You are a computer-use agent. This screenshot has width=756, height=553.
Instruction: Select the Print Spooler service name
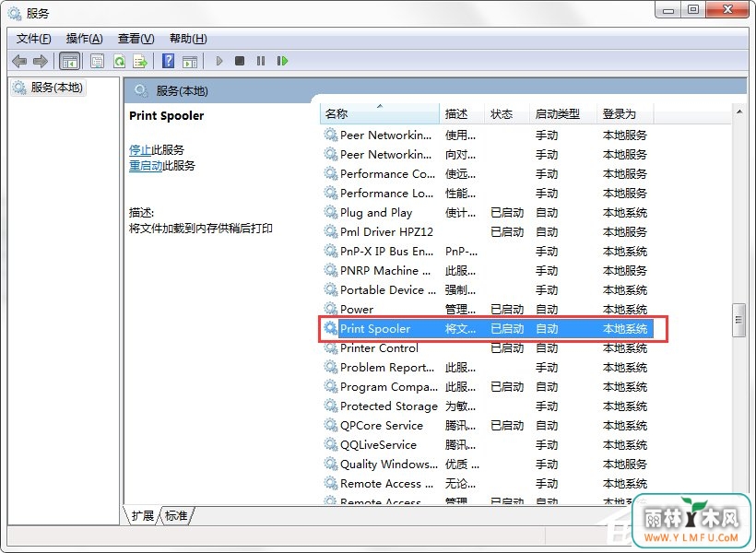(x=375, y=329)
